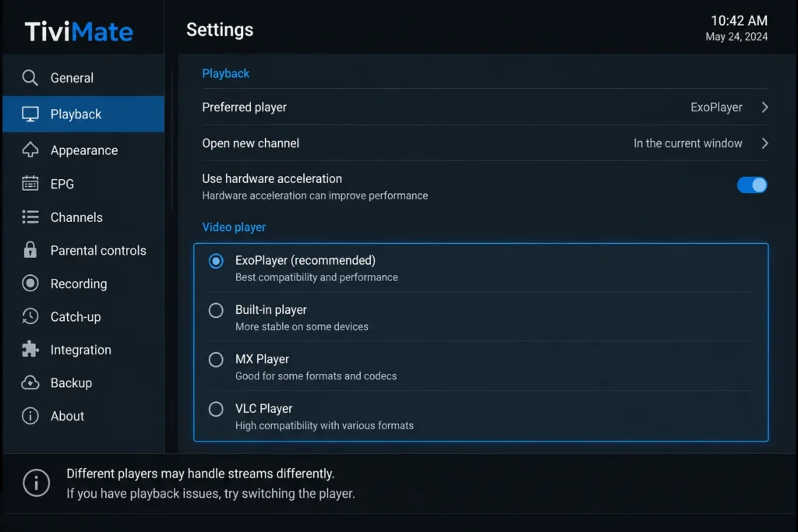Click the Channels list icon

pos(30,217)
